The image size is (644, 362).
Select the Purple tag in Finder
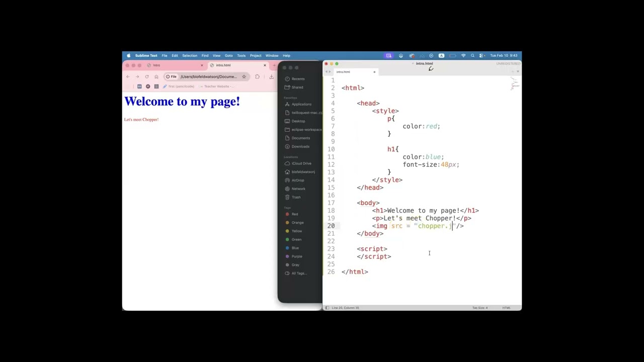294,256
